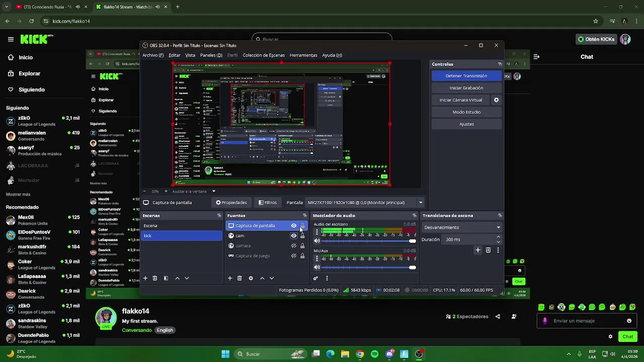
Task: Open File Explorer from the taskbar
Action: [345, 354]
